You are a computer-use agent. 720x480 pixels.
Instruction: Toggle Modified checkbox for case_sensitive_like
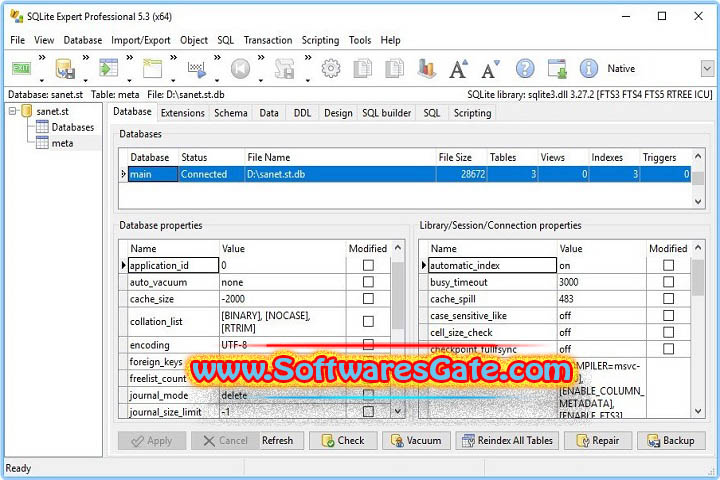(x=669, y=316)
